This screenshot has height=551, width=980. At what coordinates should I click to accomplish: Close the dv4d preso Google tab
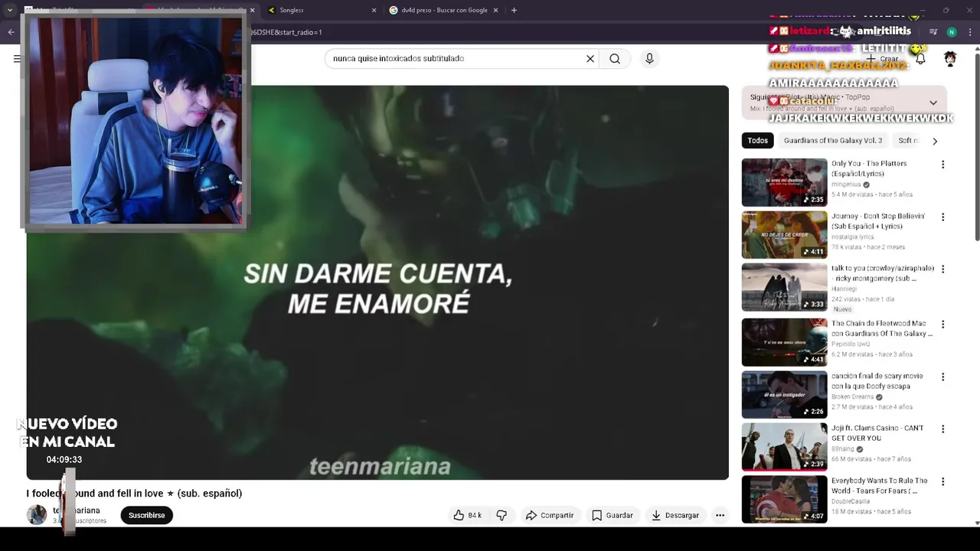[x=495, y=10]
